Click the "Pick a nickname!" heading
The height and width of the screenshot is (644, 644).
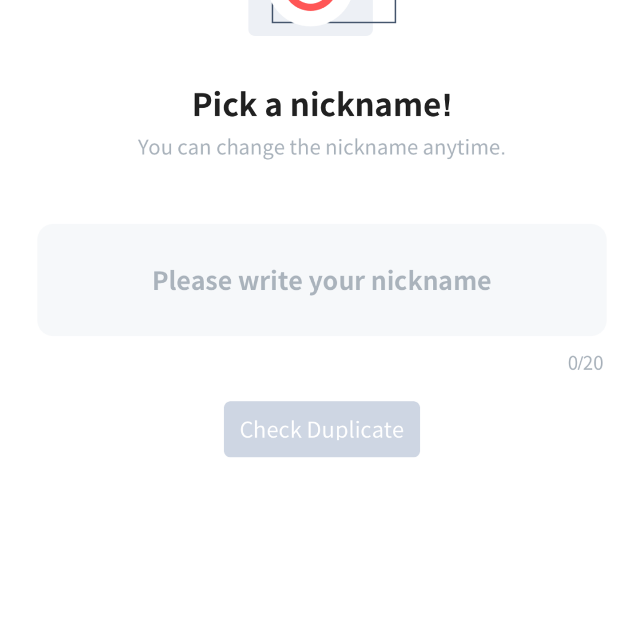(322, 104)
